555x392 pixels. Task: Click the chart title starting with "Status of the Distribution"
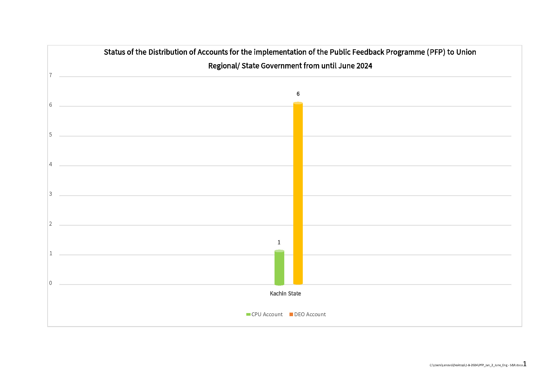click(x=290, y=59)
